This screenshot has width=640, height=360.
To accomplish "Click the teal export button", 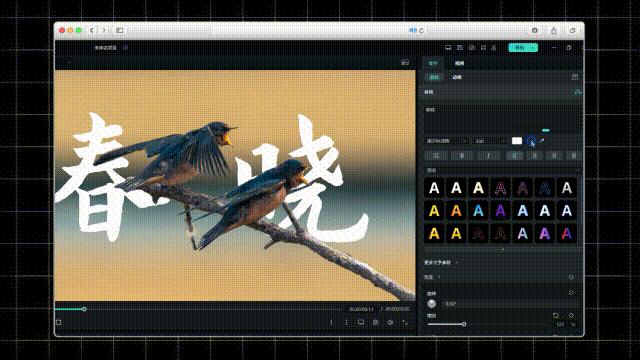I will click(x=523, y=48).
